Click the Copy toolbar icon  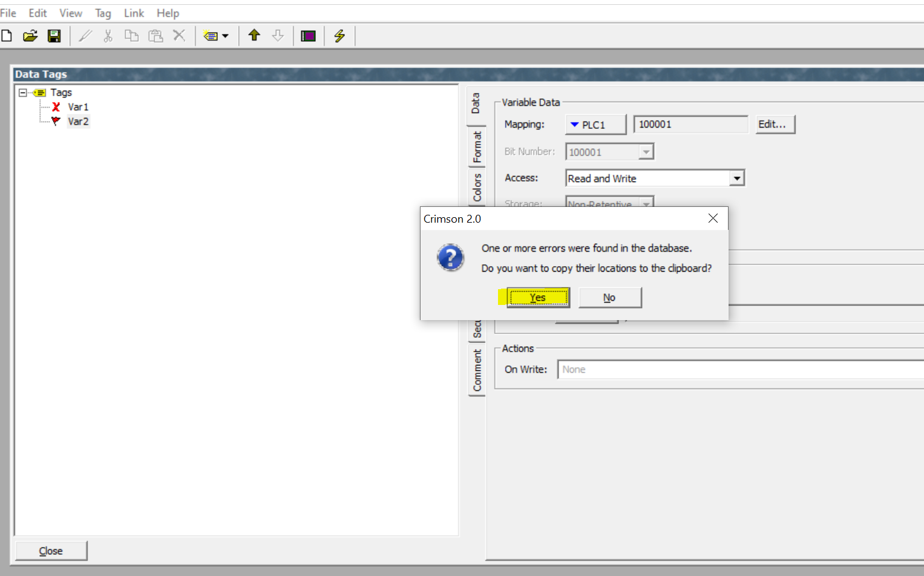[x=131, y=36]
